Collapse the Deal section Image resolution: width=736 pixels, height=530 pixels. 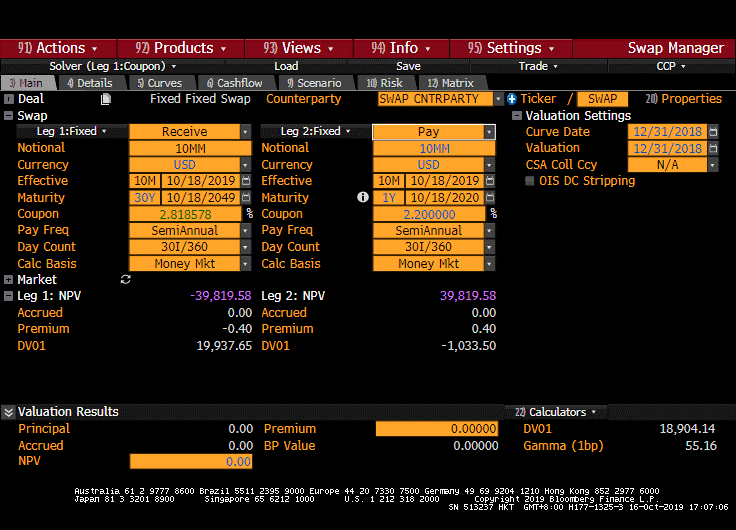click(8, 99)
